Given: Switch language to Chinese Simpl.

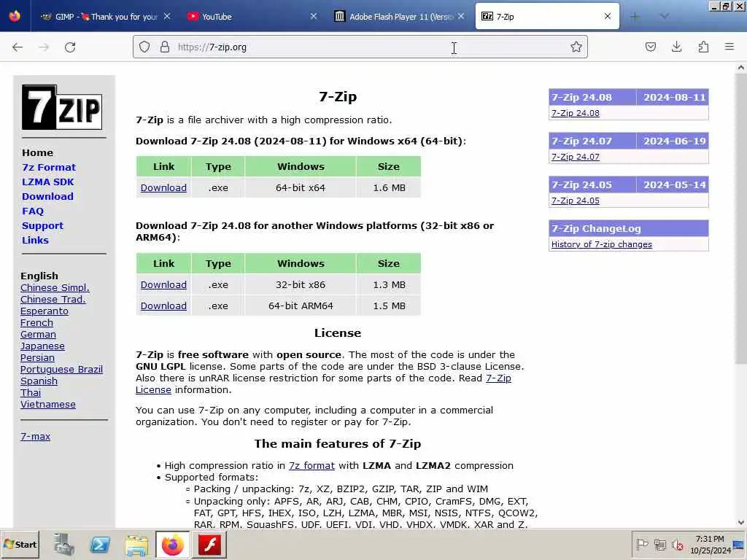Looking at the screenshot, I should (x=55, y=287).
